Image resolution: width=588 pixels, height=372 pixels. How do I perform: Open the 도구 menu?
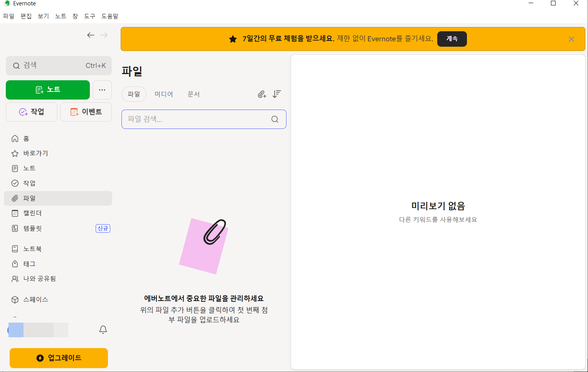click(x=89, y=16)
